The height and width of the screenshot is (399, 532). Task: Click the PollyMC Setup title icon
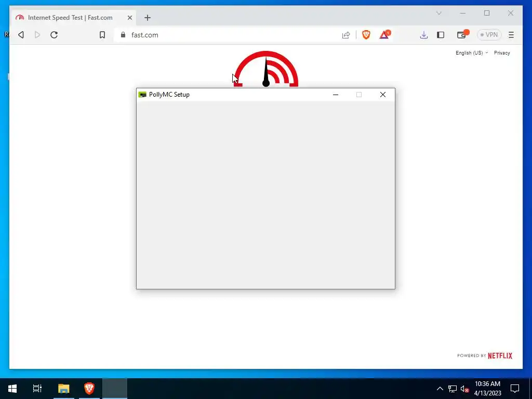[x=142, y=95]
